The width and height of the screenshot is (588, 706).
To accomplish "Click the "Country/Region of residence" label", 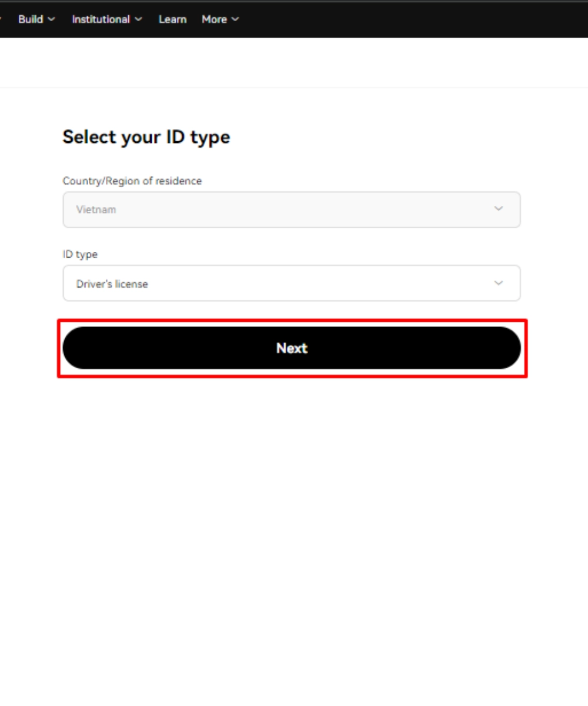I will point(132,181).
